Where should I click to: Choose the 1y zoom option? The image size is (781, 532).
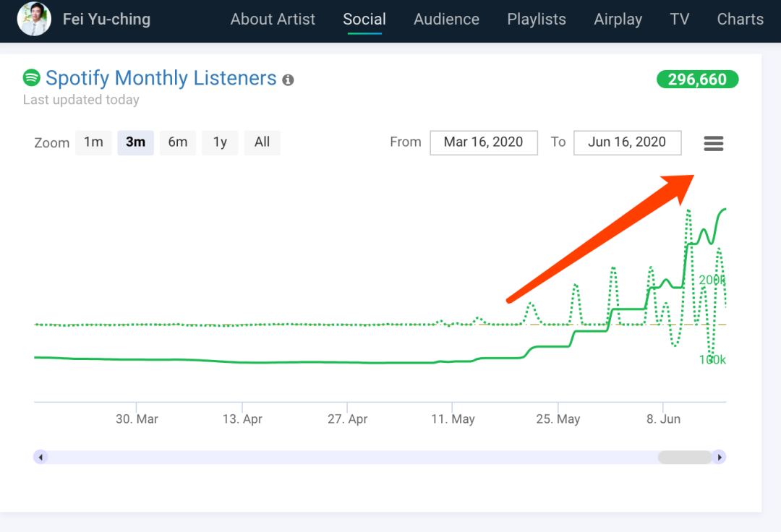220,142
